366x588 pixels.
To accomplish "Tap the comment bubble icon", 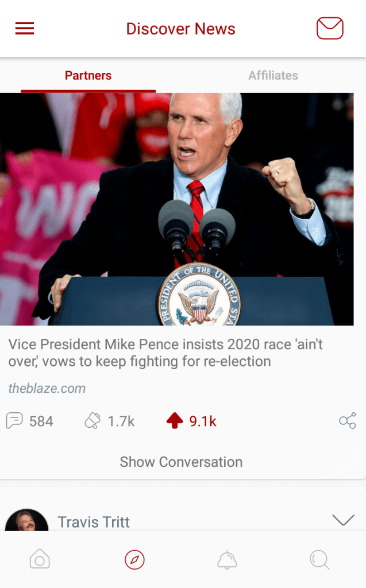I will pos(14,421).
